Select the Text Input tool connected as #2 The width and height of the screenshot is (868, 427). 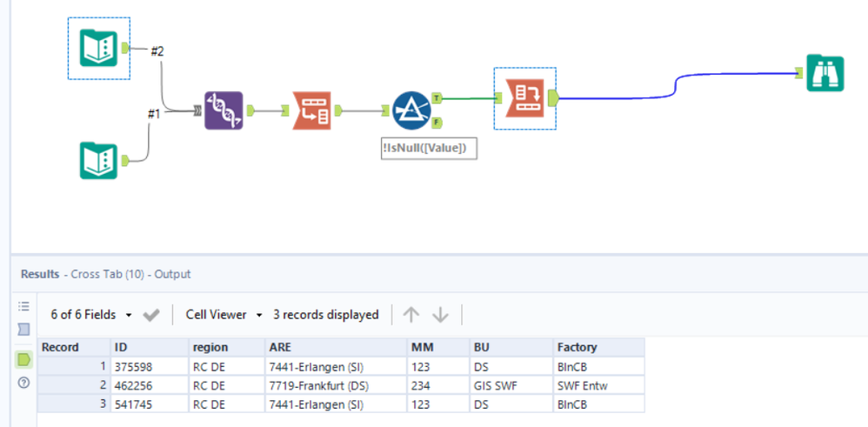(98, 48)
